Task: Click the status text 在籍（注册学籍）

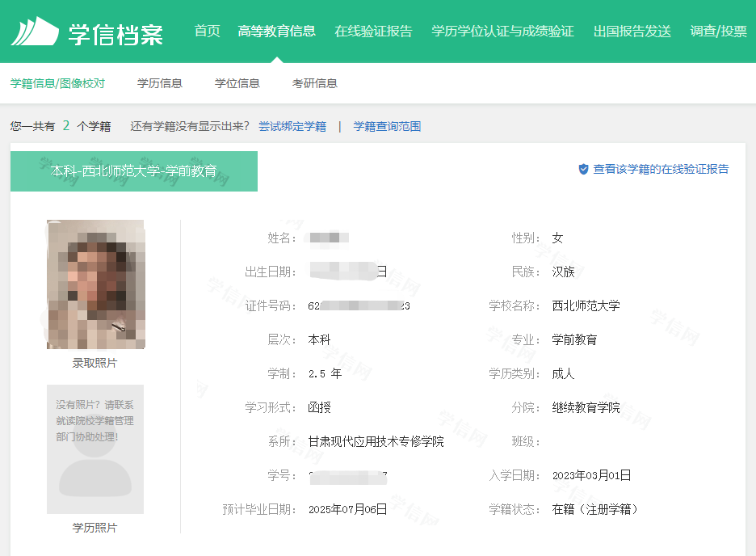Action: tap(594, 510)
